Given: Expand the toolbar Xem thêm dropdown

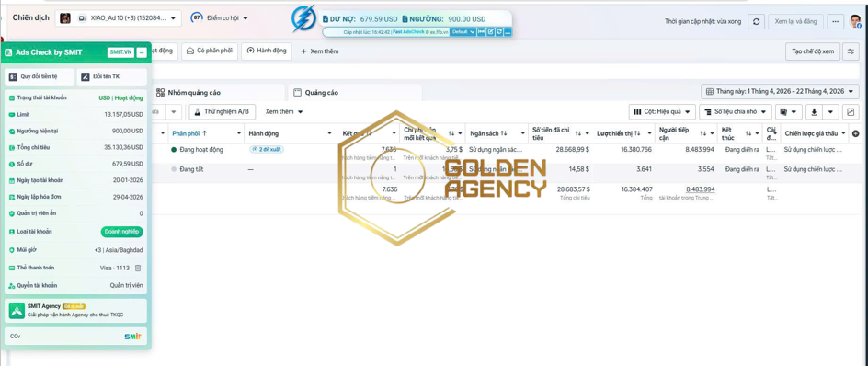Looking at the screenshot, I should 284,111.
